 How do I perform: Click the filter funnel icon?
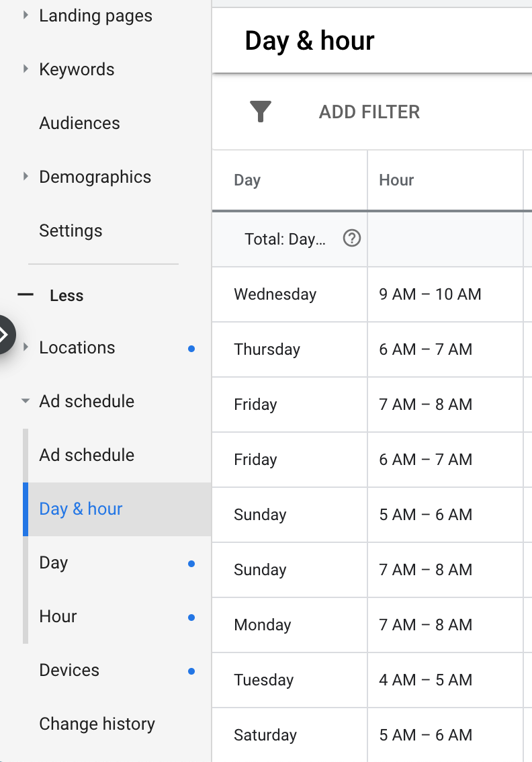point(260,112)
